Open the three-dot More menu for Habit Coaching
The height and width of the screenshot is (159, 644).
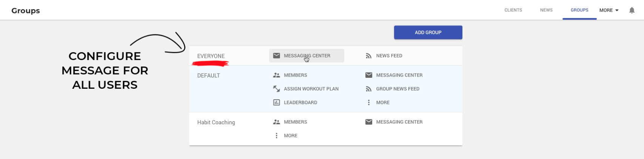pyautogui.click(x=276, y=136)
